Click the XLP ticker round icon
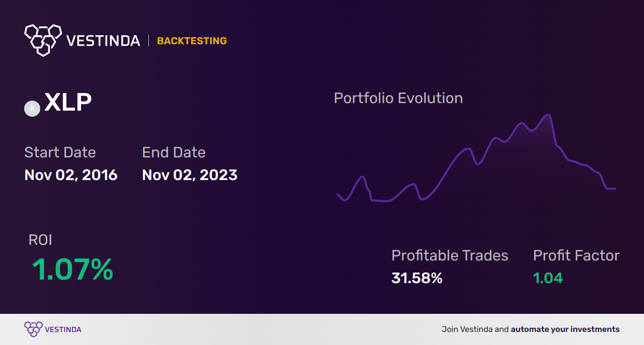This screenshot has width=644, height=345. point(32,109)
